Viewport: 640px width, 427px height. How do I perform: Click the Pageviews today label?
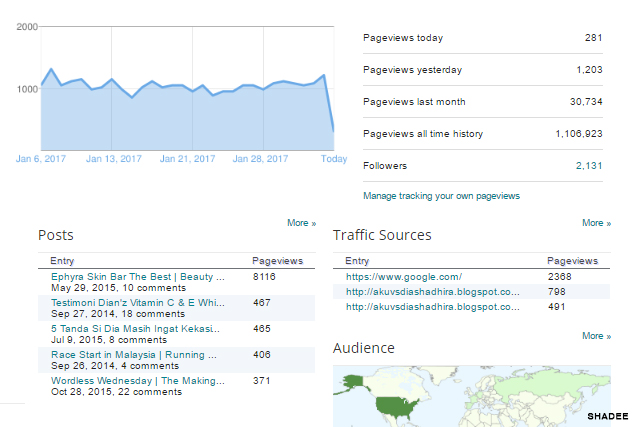403,38
